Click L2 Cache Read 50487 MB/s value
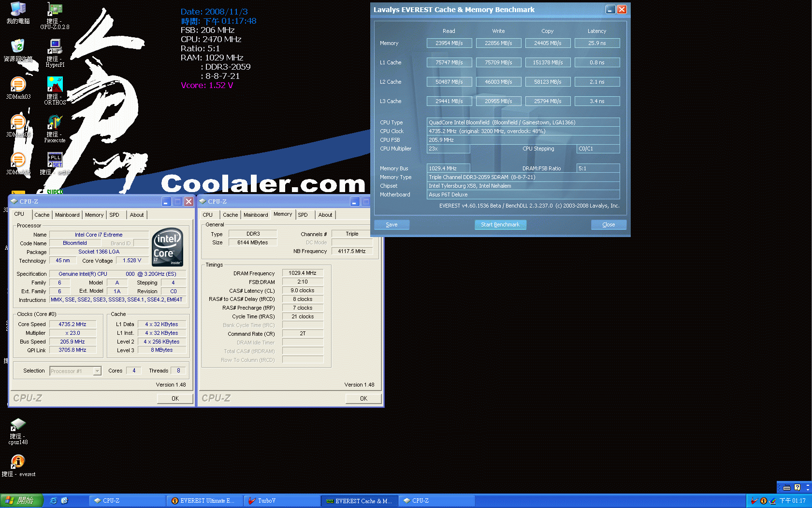The height and width of the screenshot is (508, 812). coord(449,82)
